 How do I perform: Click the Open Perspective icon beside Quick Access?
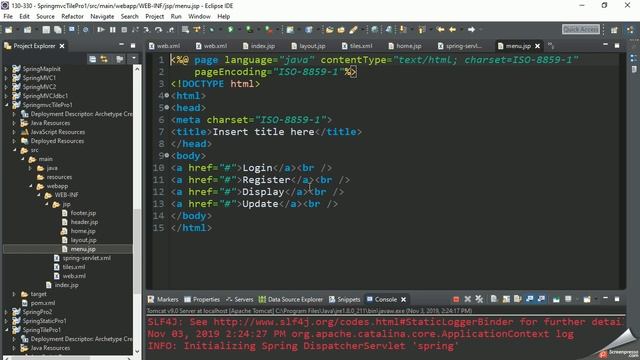(x=614, y=30)
